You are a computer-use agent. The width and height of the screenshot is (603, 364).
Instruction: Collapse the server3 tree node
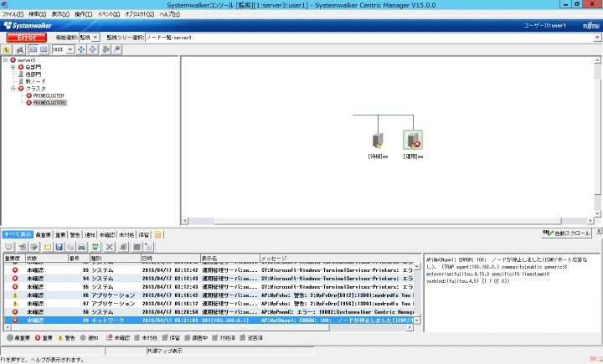(x=7, y=60)
